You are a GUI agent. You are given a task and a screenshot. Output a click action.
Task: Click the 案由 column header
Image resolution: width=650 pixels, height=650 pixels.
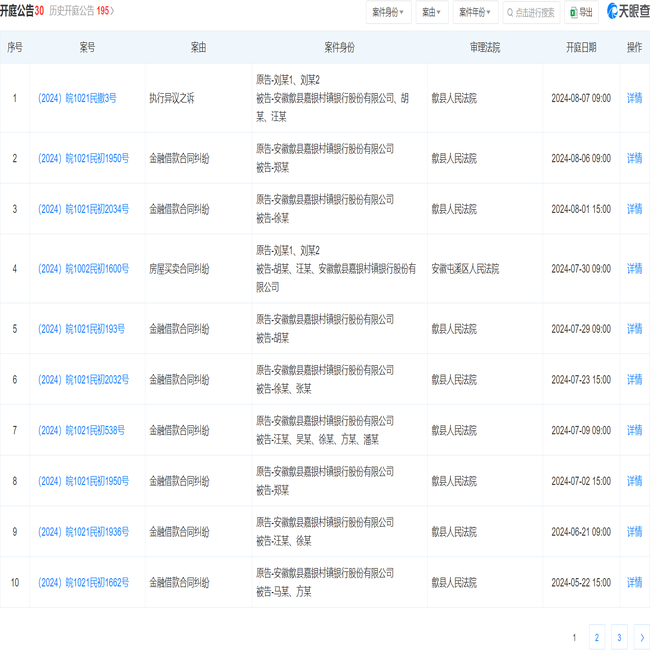pyautogui.click(x=199, y=48)
